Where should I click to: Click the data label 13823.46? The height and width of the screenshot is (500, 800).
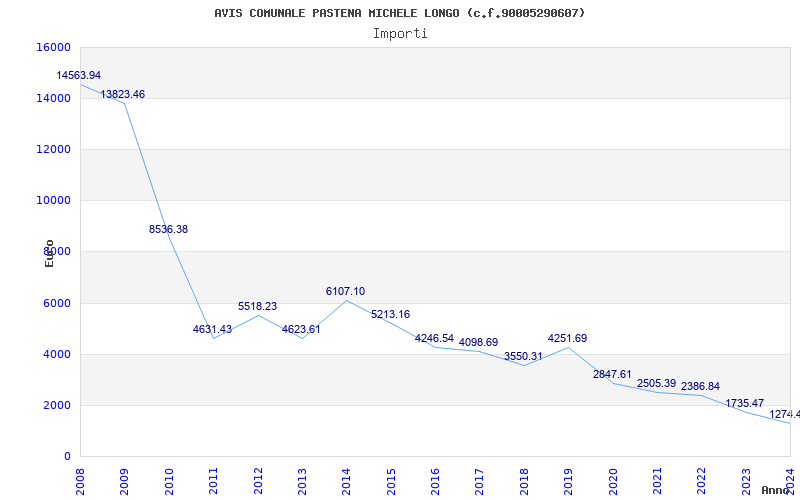(122, 94)
